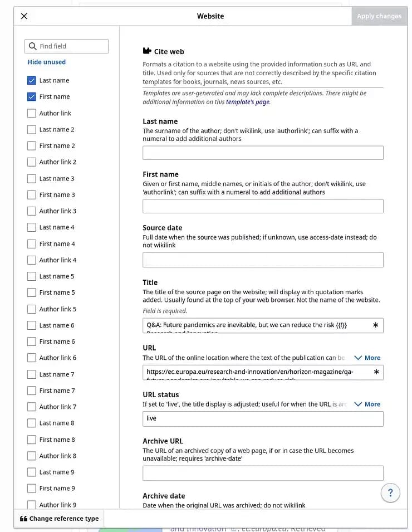This screenshot has width=412, height=532.
Task: Enable the Author link 9 checkbox
Action: pyautogui.click(x=32, y=504)
